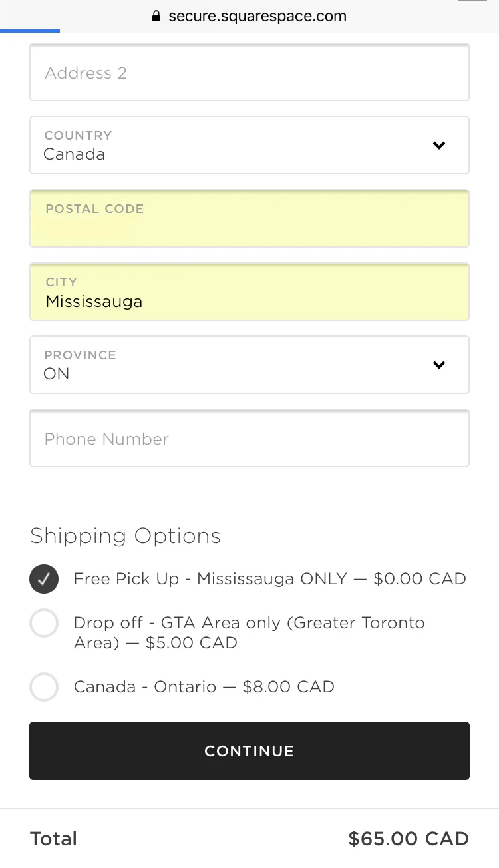Click the padlock icon in address bar
Viewport: 499px width, 868px height.
156,17
